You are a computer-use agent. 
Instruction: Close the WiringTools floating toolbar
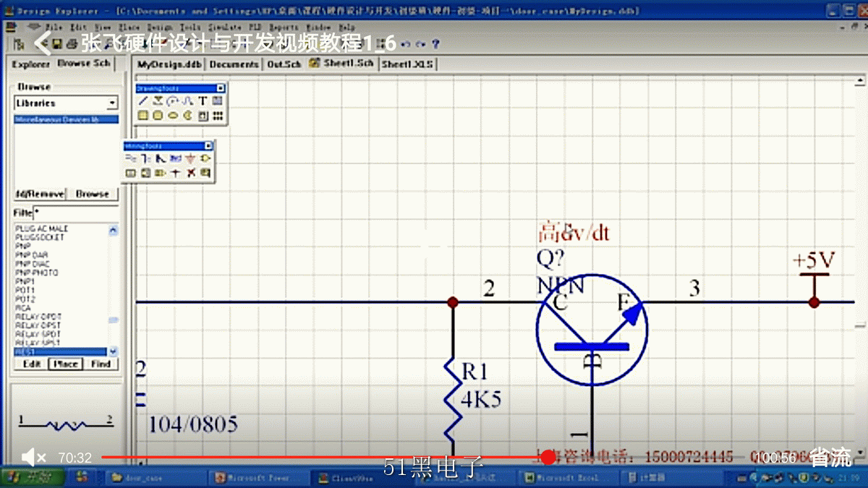tap(209, 146)
